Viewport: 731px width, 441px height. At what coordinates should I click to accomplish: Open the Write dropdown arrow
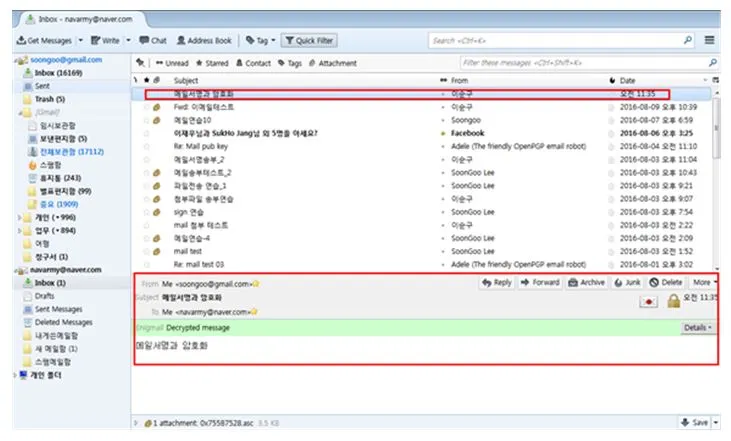(128, 41)
